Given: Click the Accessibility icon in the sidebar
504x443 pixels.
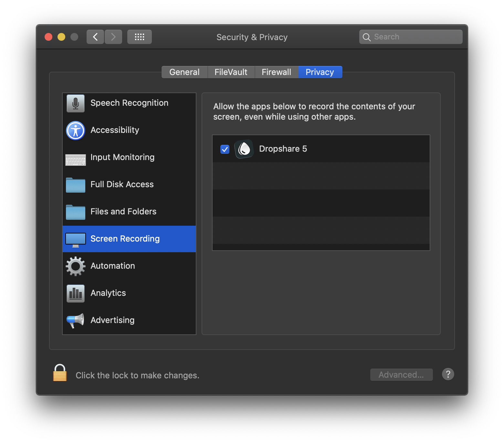Looking at the screenshot, I should 75,130.
